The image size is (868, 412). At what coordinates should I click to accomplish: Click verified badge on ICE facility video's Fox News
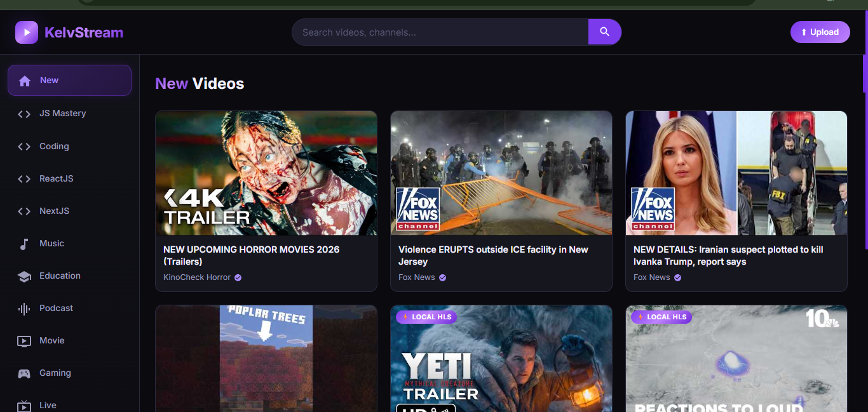tap(442, 277)
